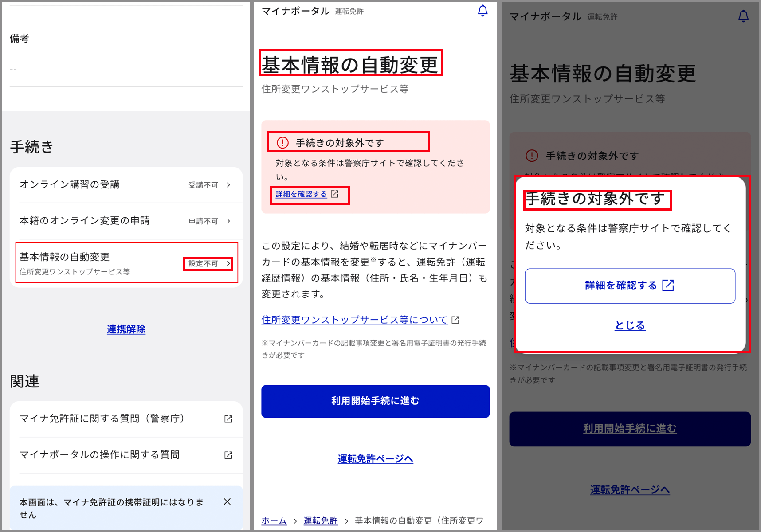Close the dialog with とじる
The height and width of the screenshot is (532, 761).
[630, 325]
